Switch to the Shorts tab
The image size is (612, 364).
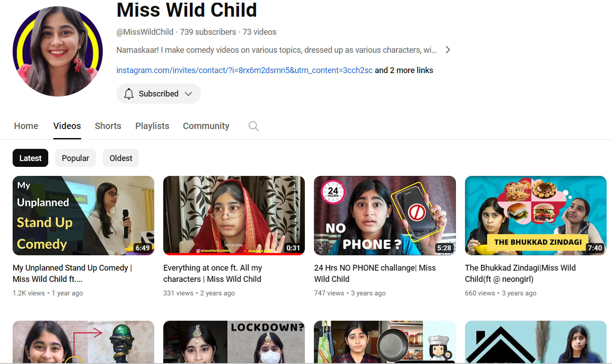pyautogui.click(x=108, y=126)
